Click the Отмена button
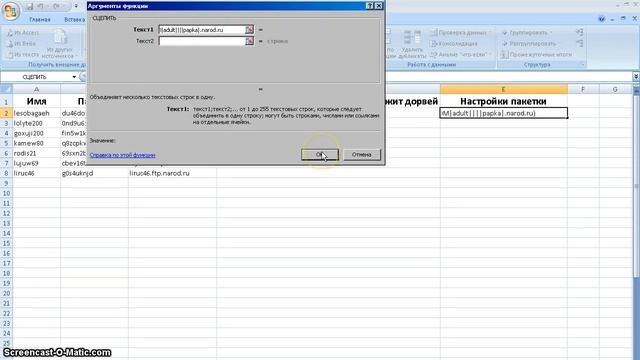 [362, 154]
